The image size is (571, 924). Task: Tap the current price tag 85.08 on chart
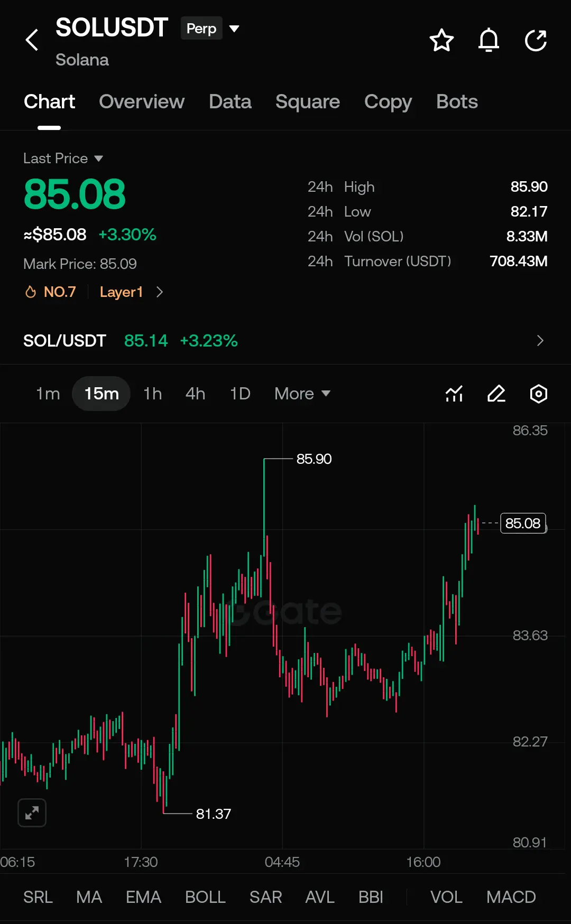click(523, 523)
